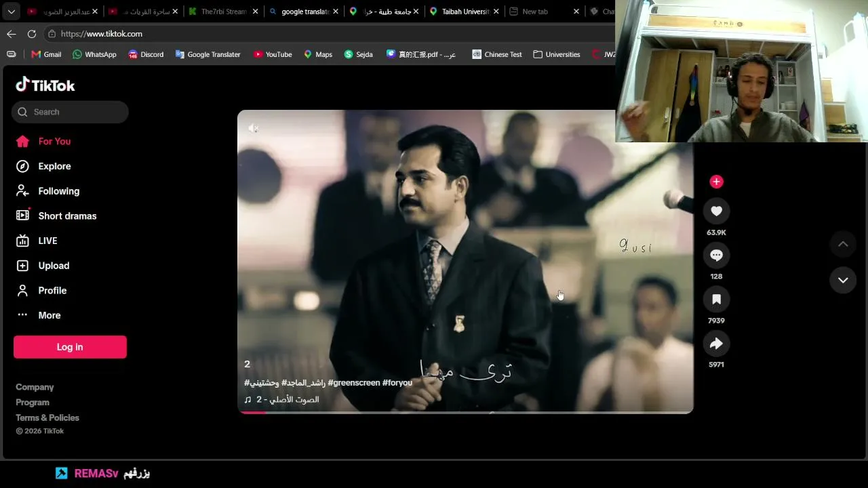Click the address bar URL tiktok.com
Screen dimensions: 868x488
tap(102, 34)
